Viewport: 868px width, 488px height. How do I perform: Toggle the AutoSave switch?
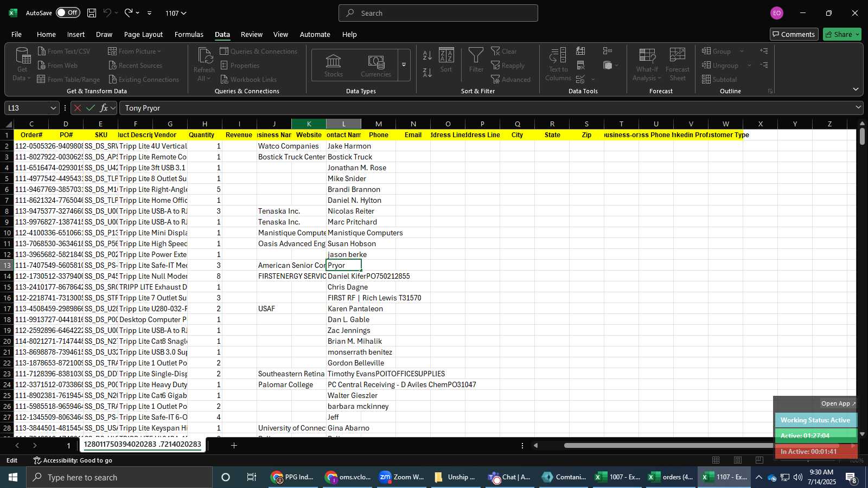pyautogui.click(x=68, y=13)
